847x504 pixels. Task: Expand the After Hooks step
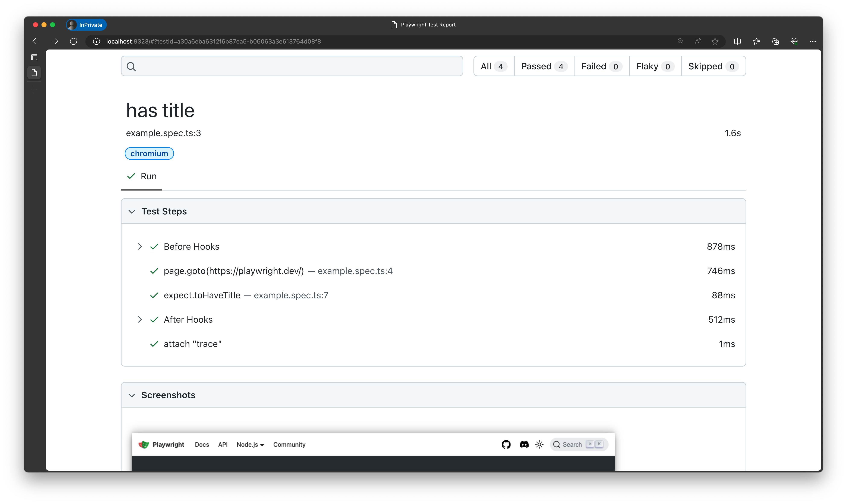click(x=140, y=320)
